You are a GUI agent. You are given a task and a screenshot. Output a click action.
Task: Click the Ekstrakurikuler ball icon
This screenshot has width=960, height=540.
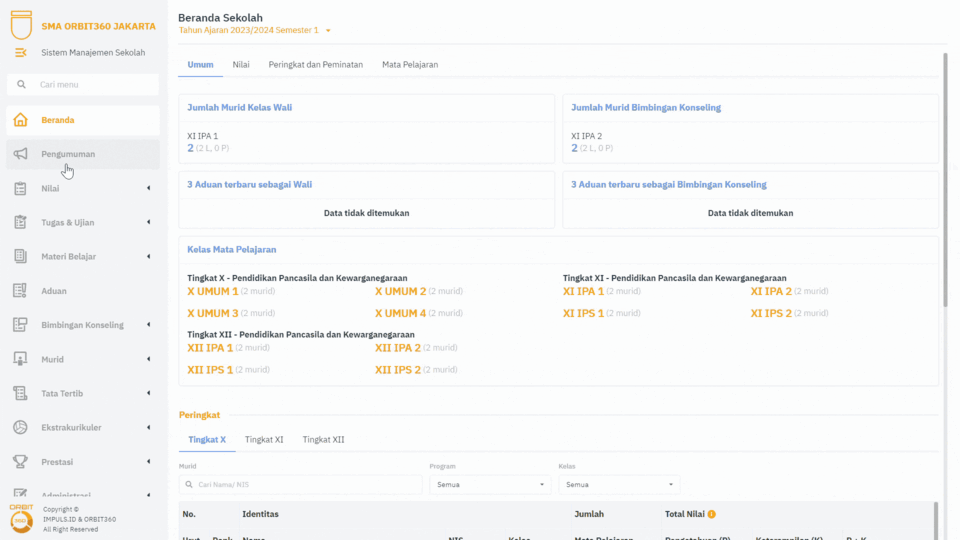pyautogui.click(x=20, y=428)
